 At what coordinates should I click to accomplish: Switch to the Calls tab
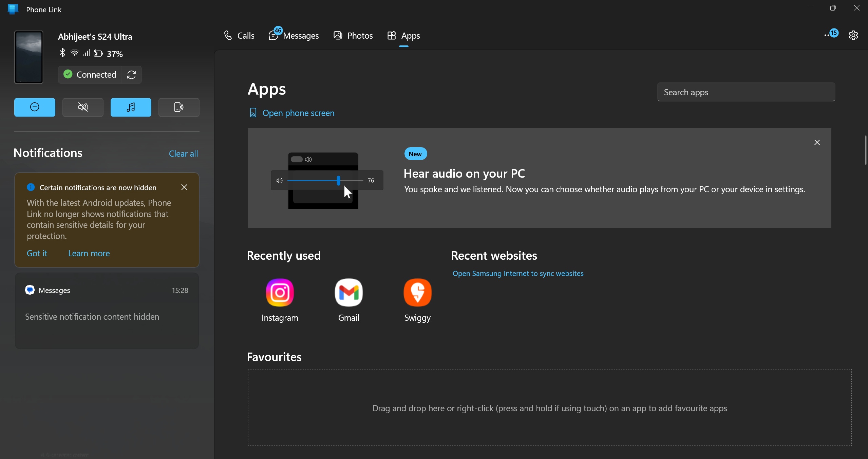click(239, 36)
